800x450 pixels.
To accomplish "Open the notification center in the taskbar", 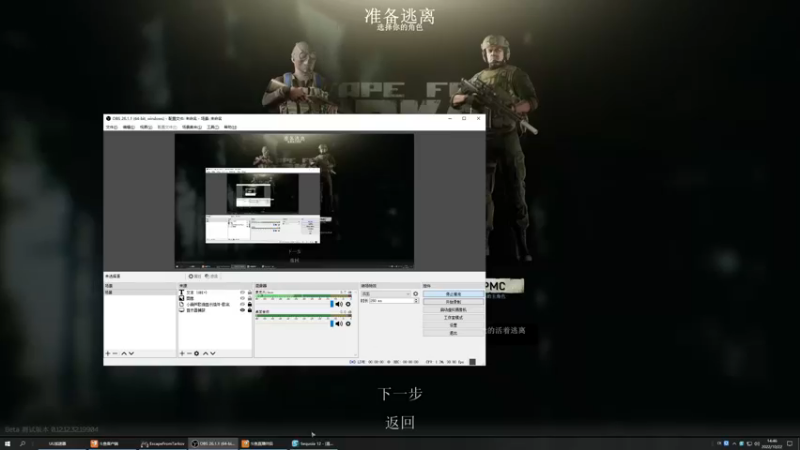I will click(x=790, y=444).
